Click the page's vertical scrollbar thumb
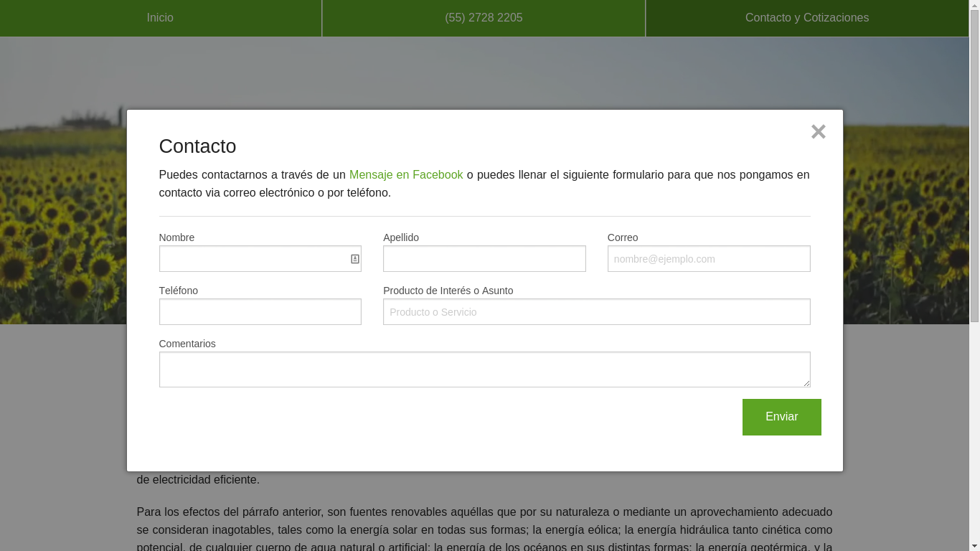Screen dimensions: 980x551 point(974,165)
